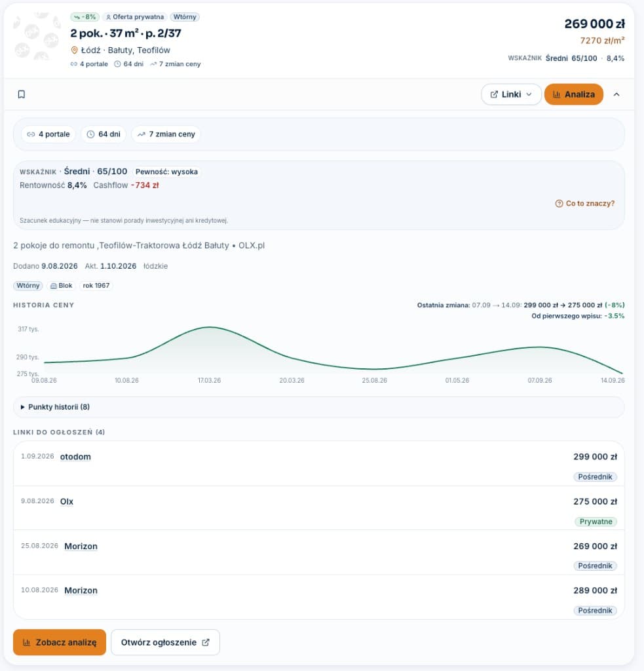
Task: Select the '7 zmian ceny' chip with border
Action: pos(166,134)
